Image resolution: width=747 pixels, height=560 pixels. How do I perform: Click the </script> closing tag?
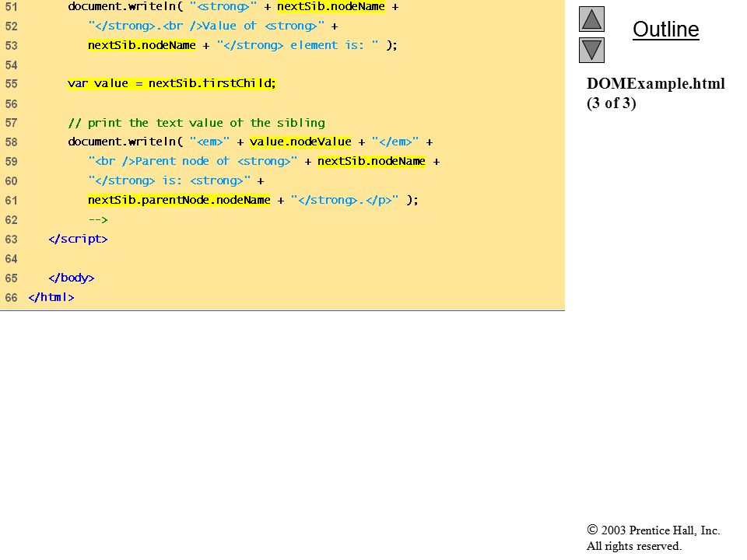(78, 239)
